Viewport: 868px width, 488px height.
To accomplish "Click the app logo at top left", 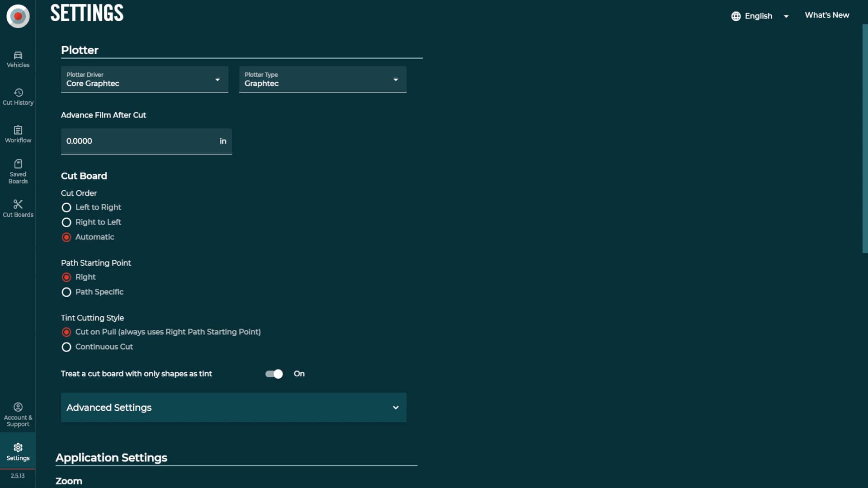I will click(18, 16).
